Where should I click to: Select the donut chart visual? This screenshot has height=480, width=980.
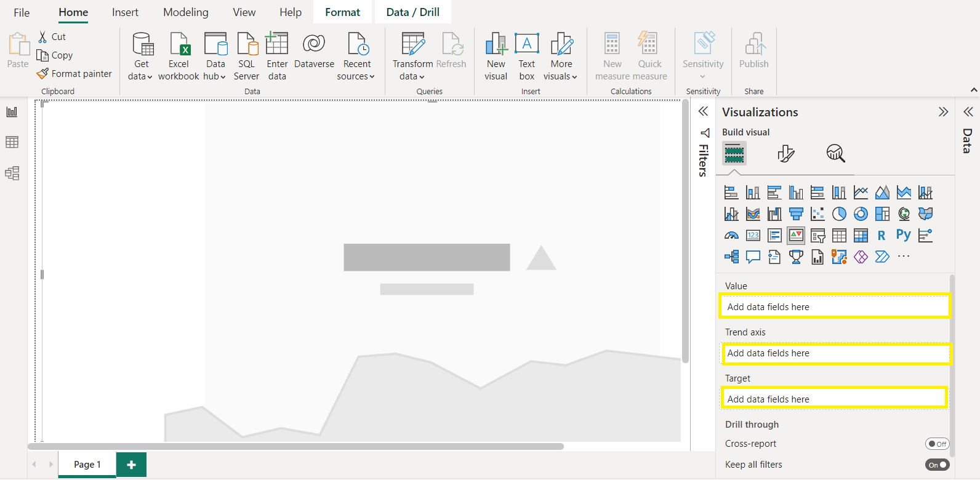861,214
